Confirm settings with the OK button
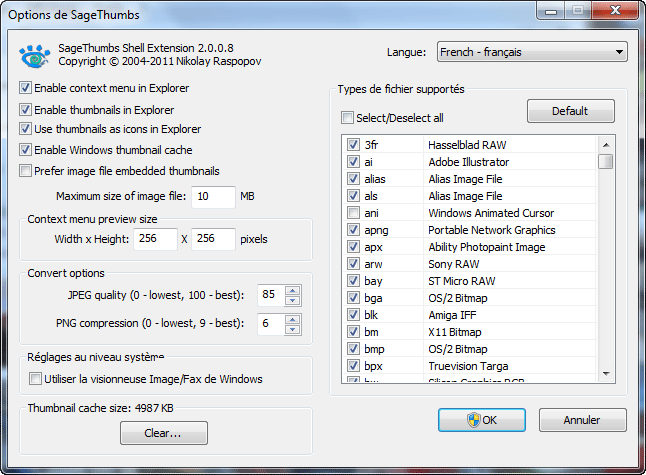The width and height of the screenshot is (646, 475). click(482, 420)
